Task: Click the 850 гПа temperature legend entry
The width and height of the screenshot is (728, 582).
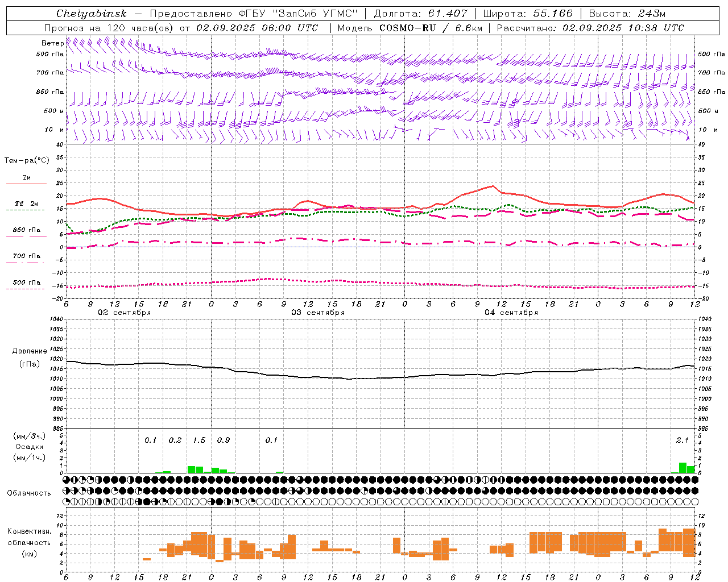Action: pyautogui.click(x=26, y=230)
